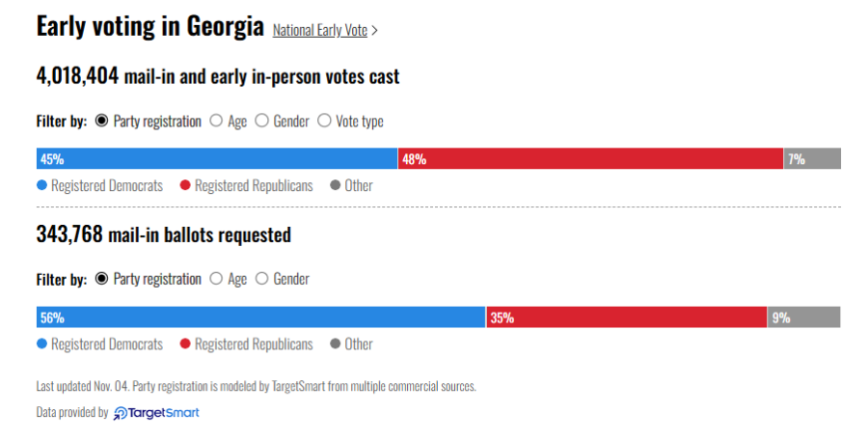This screenshot has height=440, width=868.
Task: Click blue Registered Democrats legend dot, votes cast
Action: pos(41,185)
